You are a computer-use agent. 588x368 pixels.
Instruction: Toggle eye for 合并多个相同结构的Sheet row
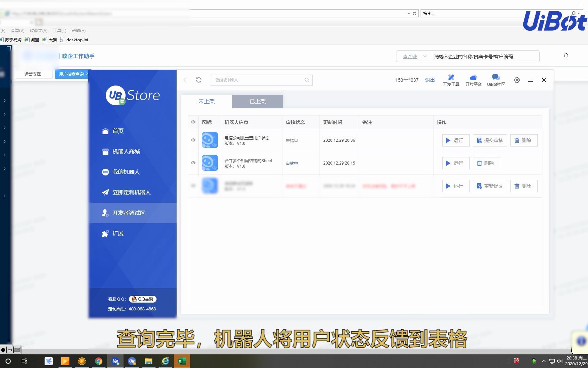pos(193,163)
